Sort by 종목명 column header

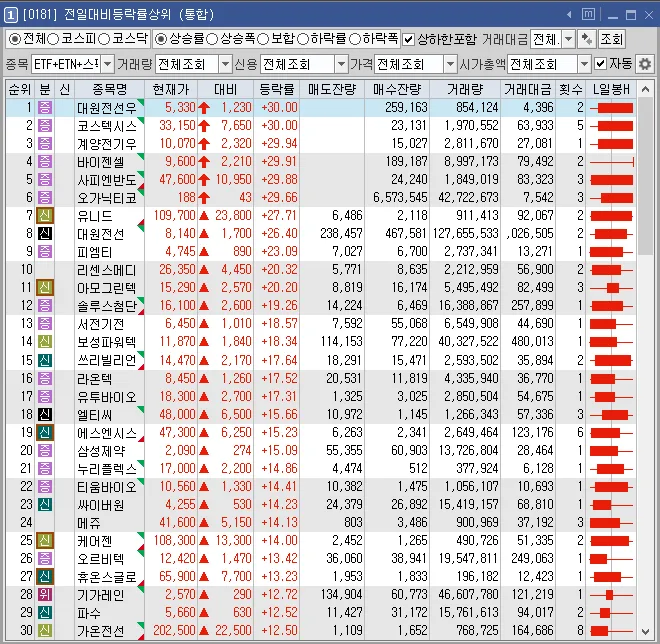tap(109, 89)
